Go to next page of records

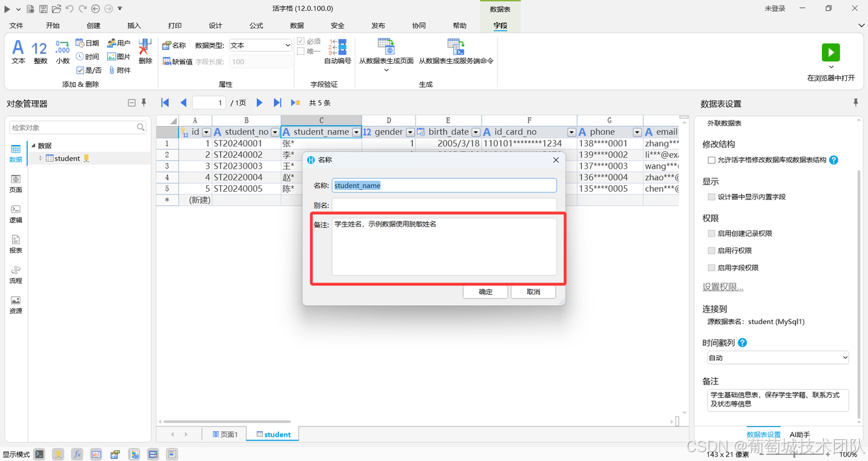coord(259,103)
